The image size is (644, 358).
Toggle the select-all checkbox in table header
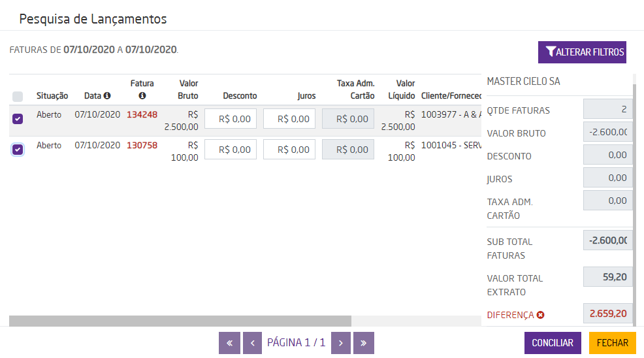pyautogui.click(x=18, y=97)
